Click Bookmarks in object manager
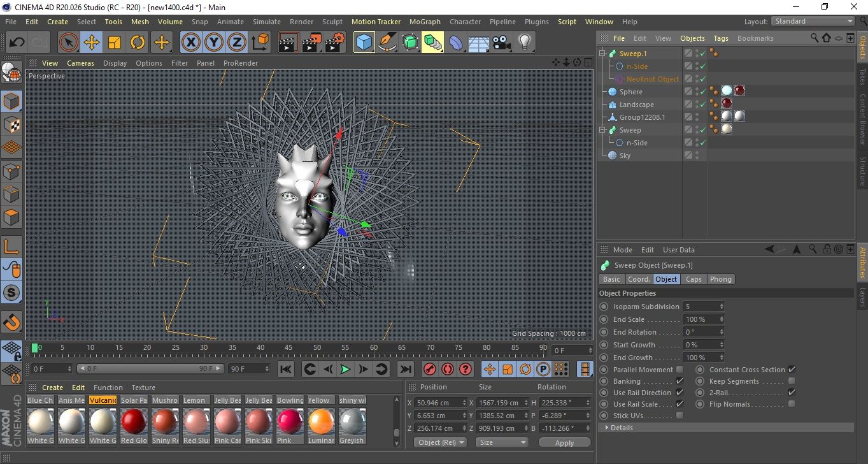 coord(755,38)
